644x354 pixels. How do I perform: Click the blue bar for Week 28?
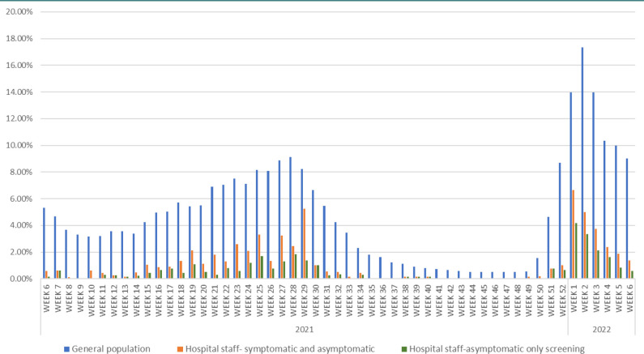click(290, 218)
